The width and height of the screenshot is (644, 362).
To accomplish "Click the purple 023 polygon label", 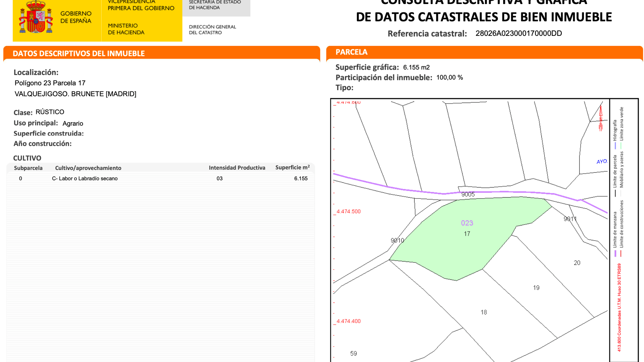I will click(x=467, y=223).
